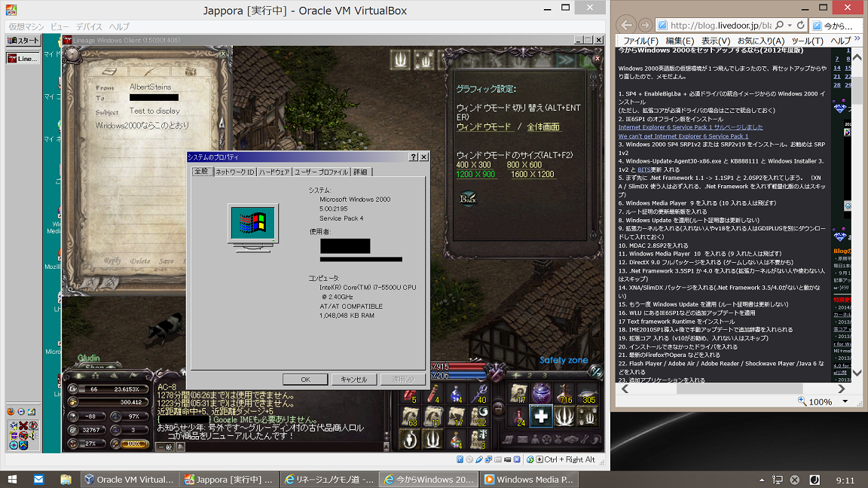868x488 pixels.
Task: Select 1200 X 900 window size
Action: (x=475, y=174)
